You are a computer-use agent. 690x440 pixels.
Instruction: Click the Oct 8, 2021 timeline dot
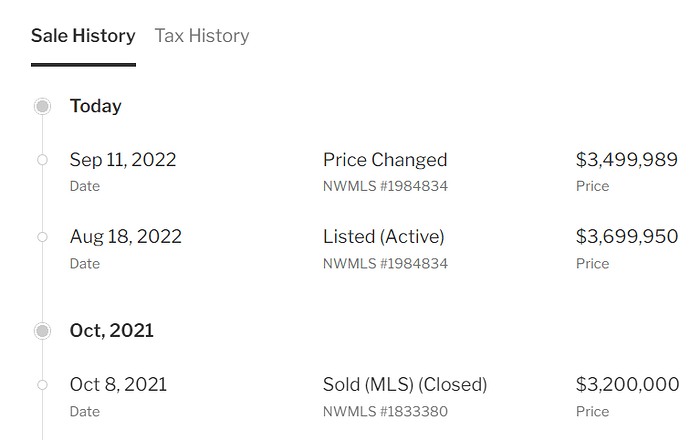(x=42, y=385)
